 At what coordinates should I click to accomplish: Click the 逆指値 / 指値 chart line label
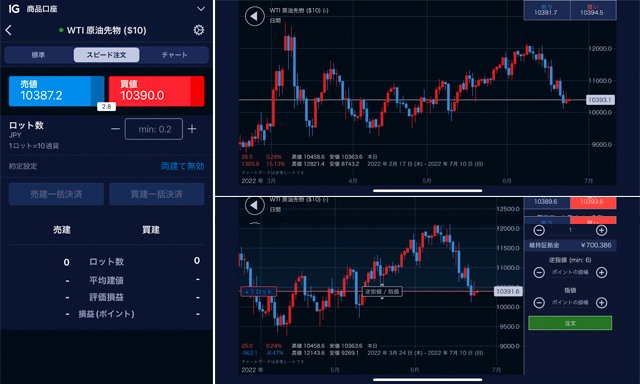[382, 291]
